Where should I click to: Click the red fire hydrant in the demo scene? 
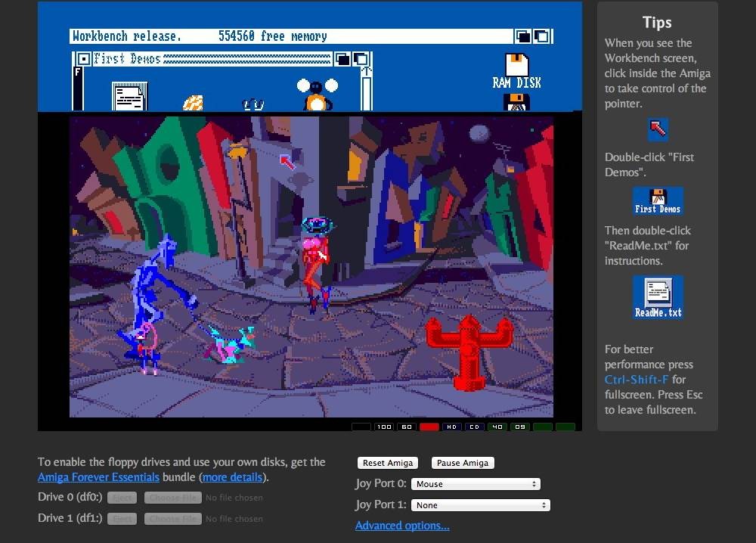[469, 352]
